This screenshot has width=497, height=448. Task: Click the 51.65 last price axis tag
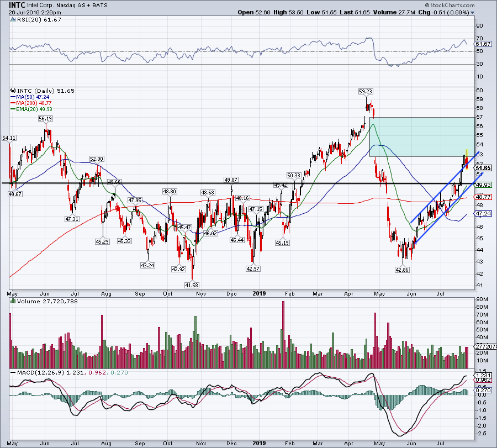(484, 168)
